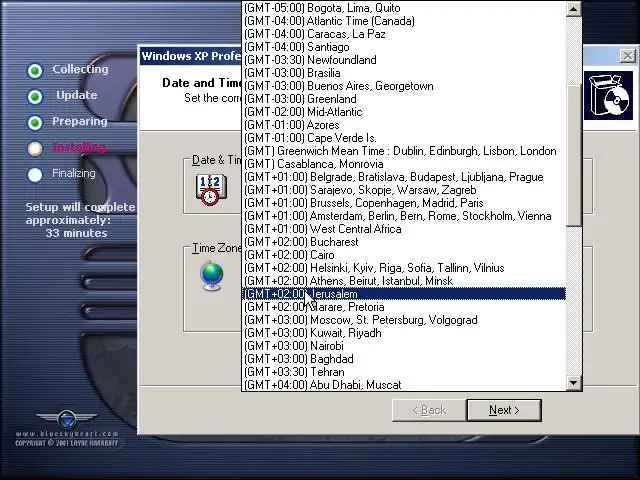This screenshot has width=640, height=480.
Task: Click the green Update step indicator
Action: pos(35,96)
